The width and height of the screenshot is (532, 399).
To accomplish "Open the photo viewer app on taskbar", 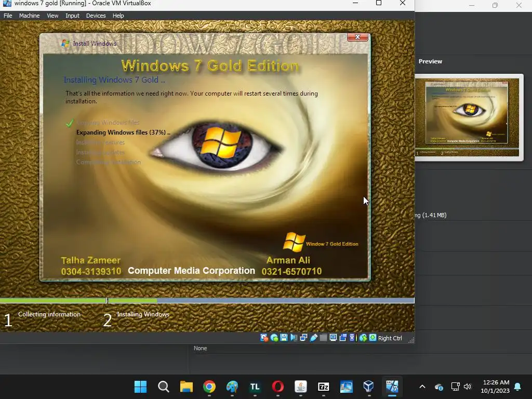I will [347, 387].
